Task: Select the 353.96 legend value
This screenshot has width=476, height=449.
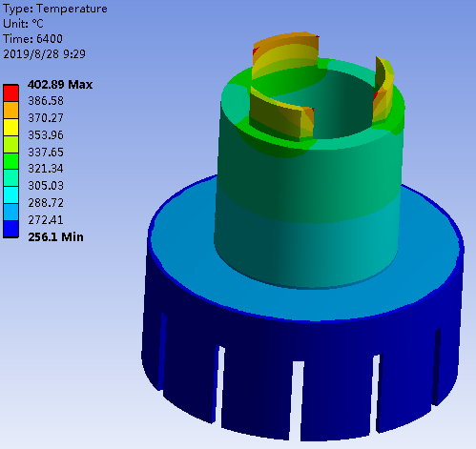Action: point(46,135)
